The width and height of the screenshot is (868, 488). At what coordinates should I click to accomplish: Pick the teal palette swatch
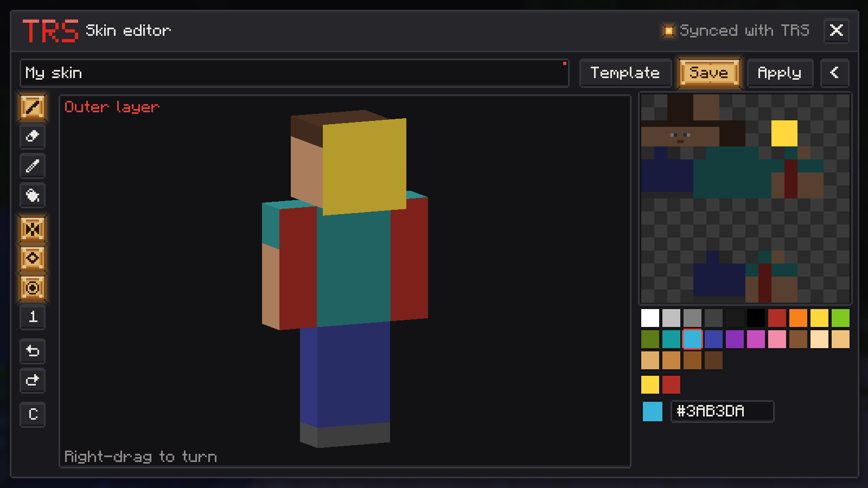click(x=671, y=339)
